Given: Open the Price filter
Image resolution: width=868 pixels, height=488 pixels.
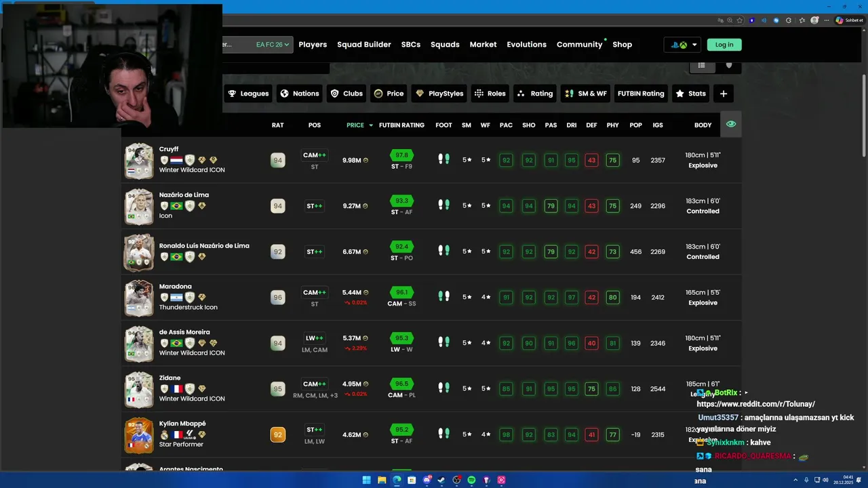Looking at the screenshot, I should coord(389,94).
